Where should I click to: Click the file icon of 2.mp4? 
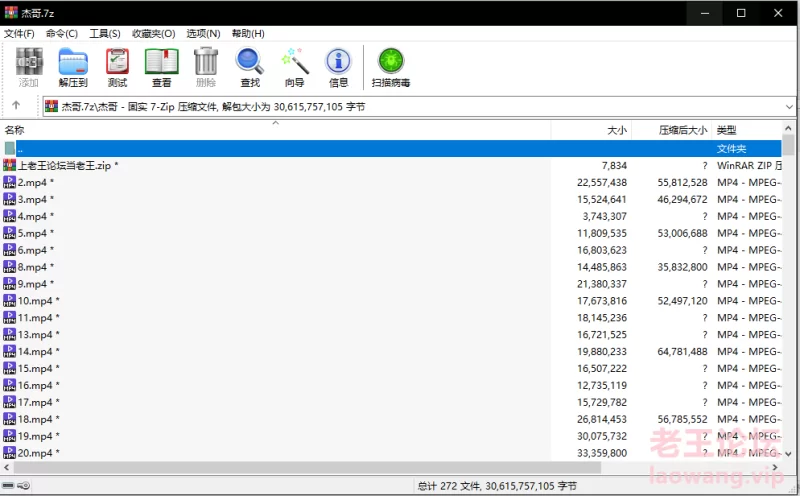pyautogui.click(x=9, y=182)
